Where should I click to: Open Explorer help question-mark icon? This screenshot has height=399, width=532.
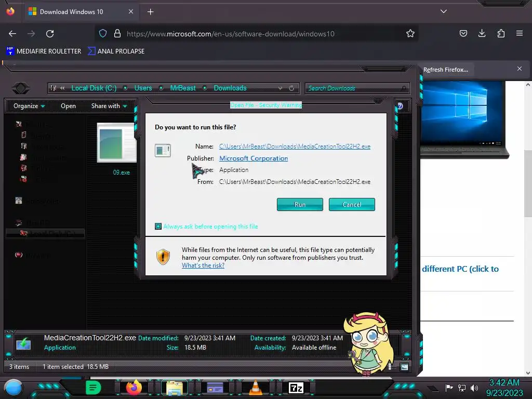[x=400, y=106]
